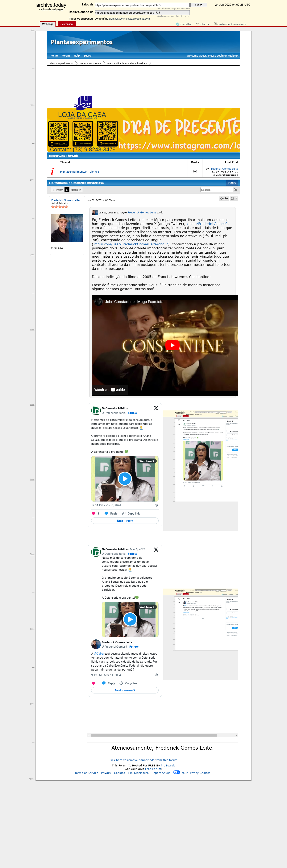Open Frederick Gomes Leite avatar in tweet
Image resolution: width=287 pixels, height=868 pixels.
tap(96, 644)
